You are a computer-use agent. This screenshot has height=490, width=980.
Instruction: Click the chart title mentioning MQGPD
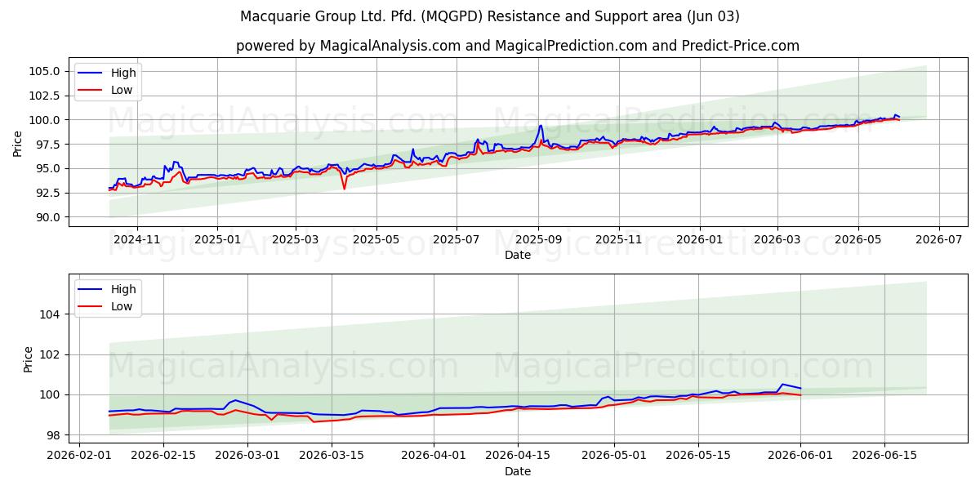(490, 16)
